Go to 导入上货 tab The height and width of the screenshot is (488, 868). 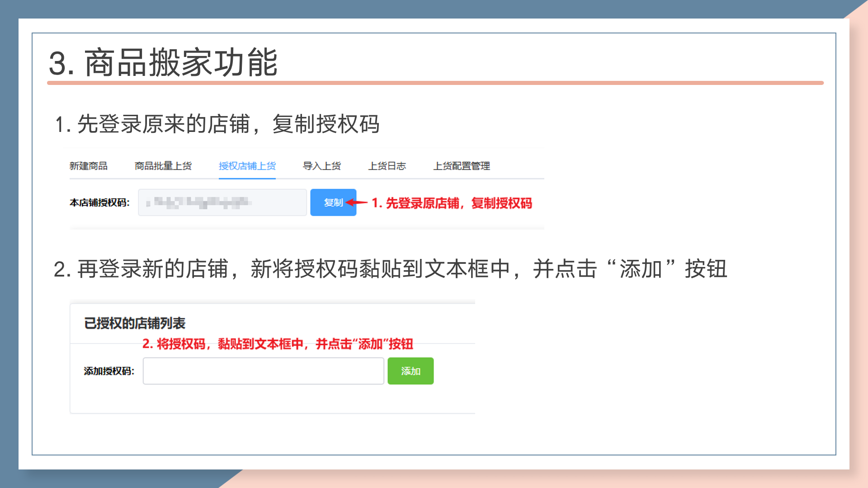tap(321, 166)
